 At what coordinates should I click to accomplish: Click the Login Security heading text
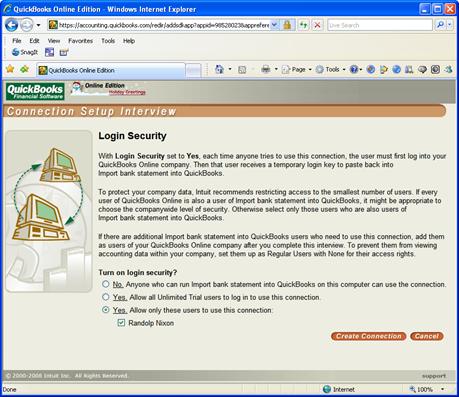pyautogui.click(x=132, y=136)
